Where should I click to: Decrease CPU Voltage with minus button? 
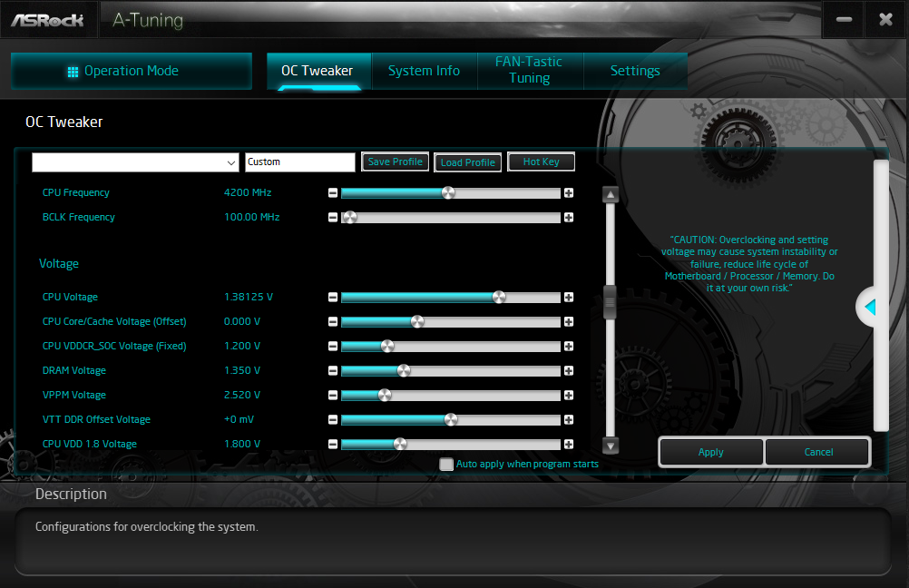(x=333, y=298)
